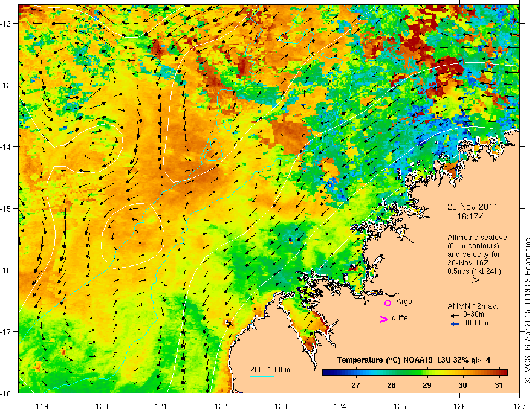Click the Argo legend label
Screen dimensions: 532x411
tap(404, 302)
